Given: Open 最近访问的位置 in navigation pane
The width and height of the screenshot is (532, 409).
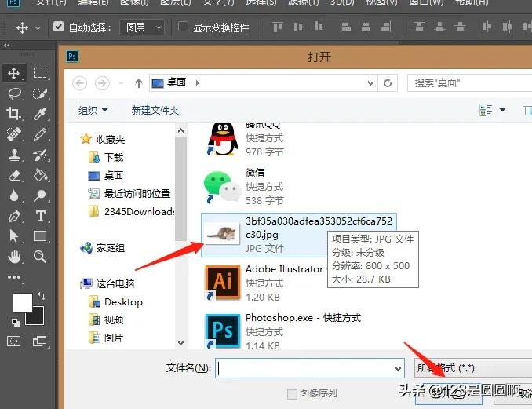Looking at the screenshot, I should (129, 193).
